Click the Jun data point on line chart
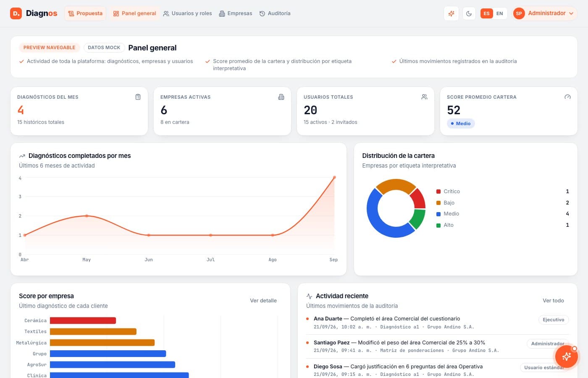 tap(149, 235)
